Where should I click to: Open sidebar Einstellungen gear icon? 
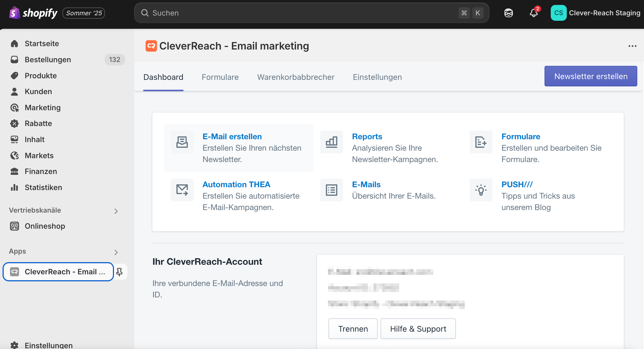pyautogui.click(x=15, y=345)
